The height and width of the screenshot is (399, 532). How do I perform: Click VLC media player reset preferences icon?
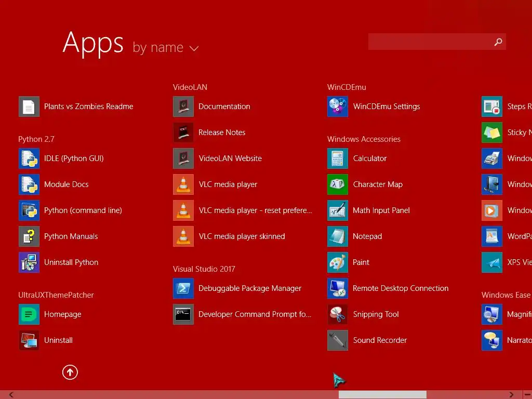coord(183,210)
